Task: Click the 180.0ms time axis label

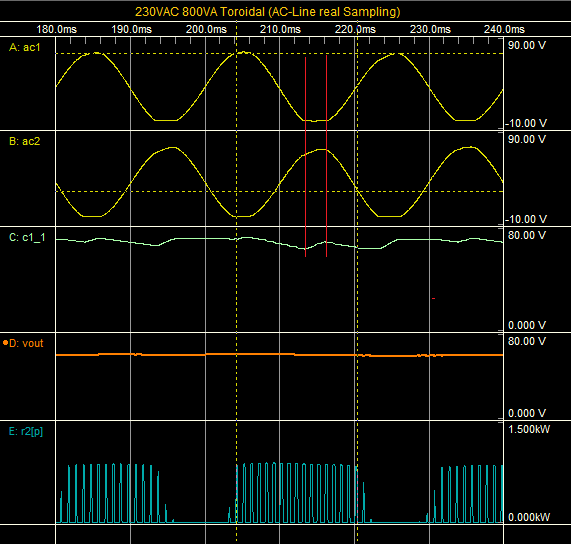Action: [x=56, y=29]
